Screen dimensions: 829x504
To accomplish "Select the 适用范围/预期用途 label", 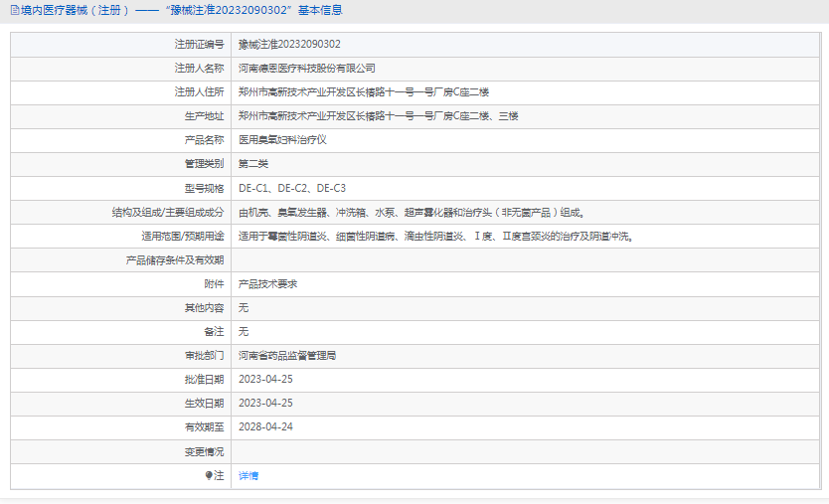I will [183, 237].
